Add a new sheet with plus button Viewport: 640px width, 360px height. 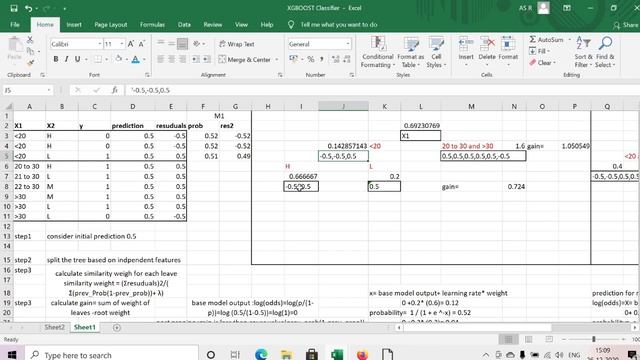117,327
